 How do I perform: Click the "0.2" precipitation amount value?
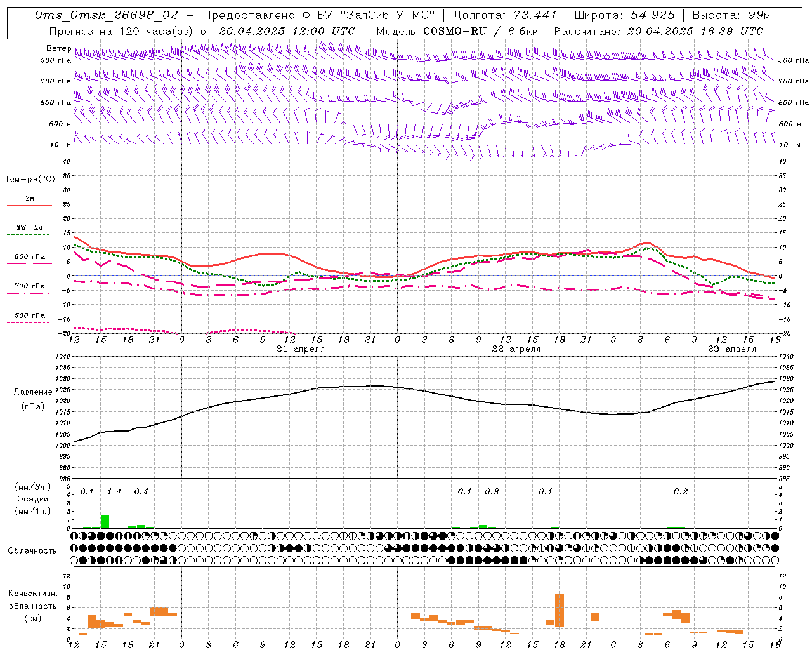[681, 492]
